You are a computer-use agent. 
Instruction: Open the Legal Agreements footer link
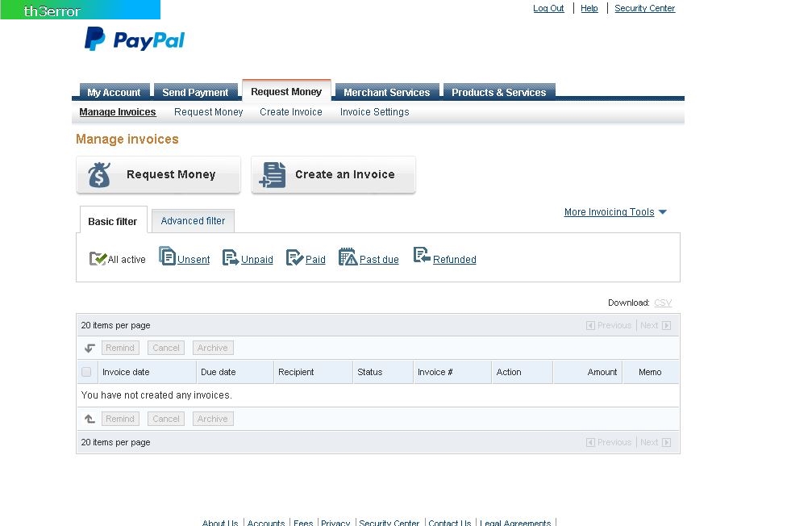click(515, 523)
